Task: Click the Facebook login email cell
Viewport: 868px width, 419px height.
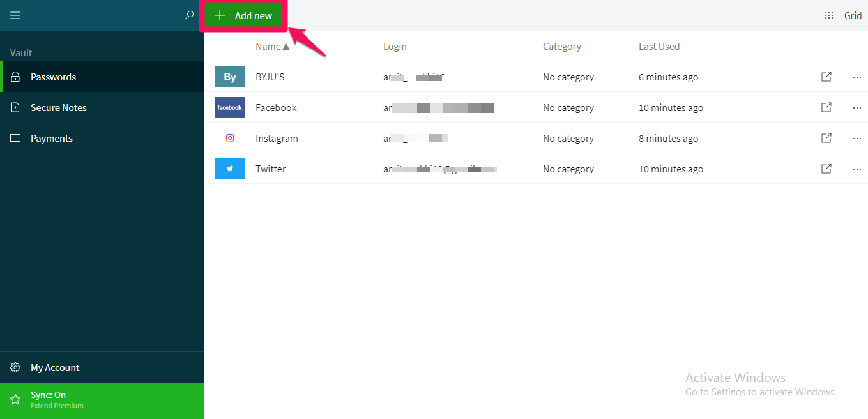Action: [439, 107]
